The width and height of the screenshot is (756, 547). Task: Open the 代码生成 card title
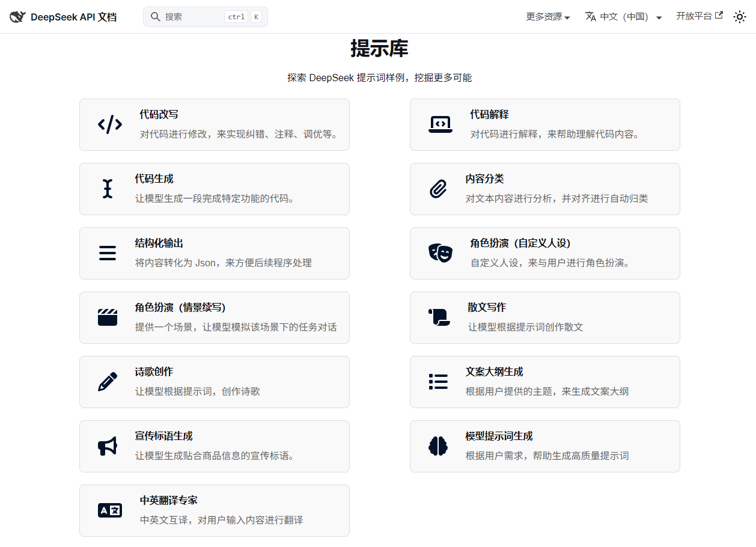tap(154, 179)
